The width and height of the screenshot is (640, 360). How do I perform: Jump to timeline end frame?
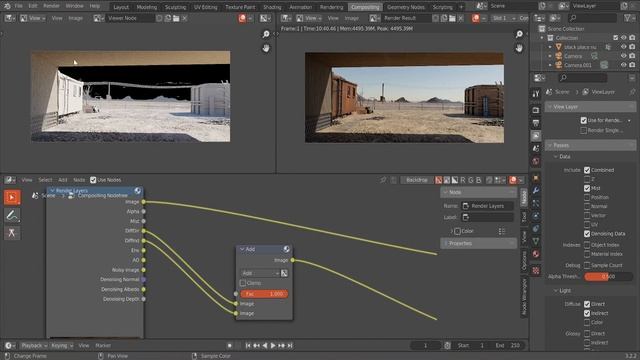[290, 345]
